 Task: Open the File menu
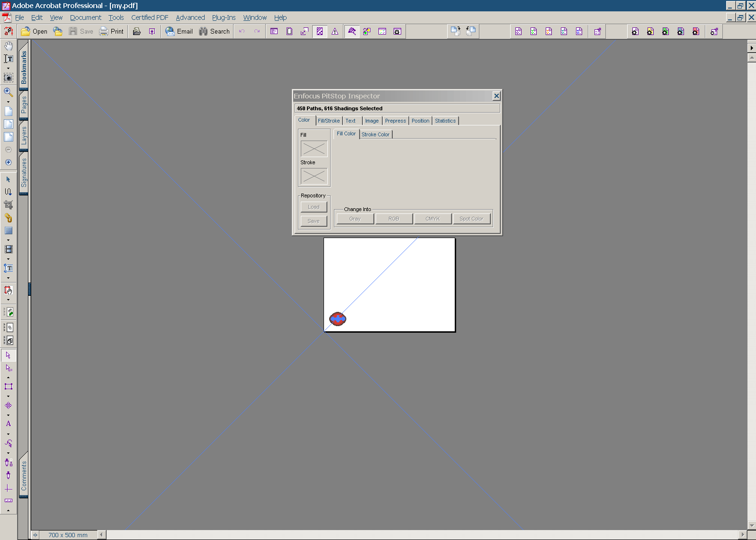click(19, 18)
